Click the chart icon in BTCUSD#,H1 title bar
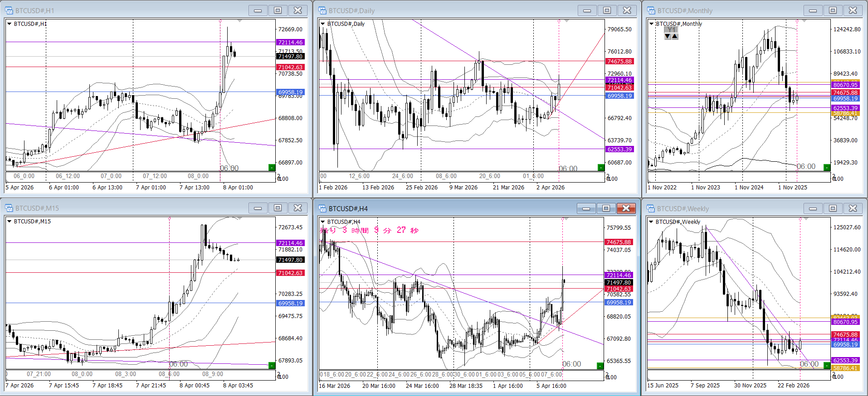Viewport: 868px width, 396px height. [9, 10]
